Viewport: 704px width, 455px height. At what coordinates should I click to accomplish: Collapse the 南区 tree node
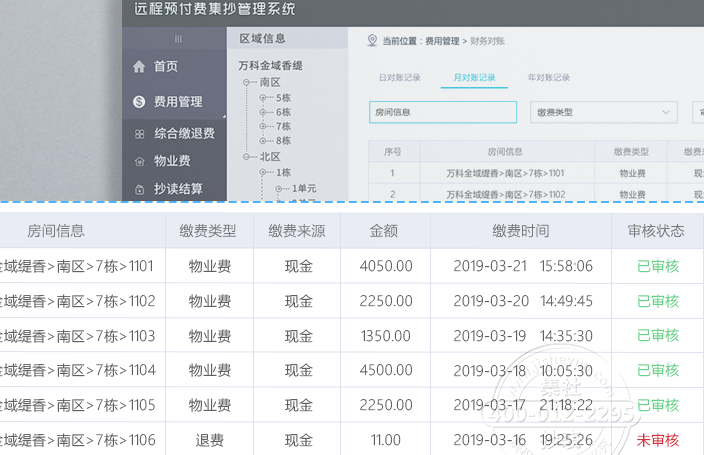(246, 82)
